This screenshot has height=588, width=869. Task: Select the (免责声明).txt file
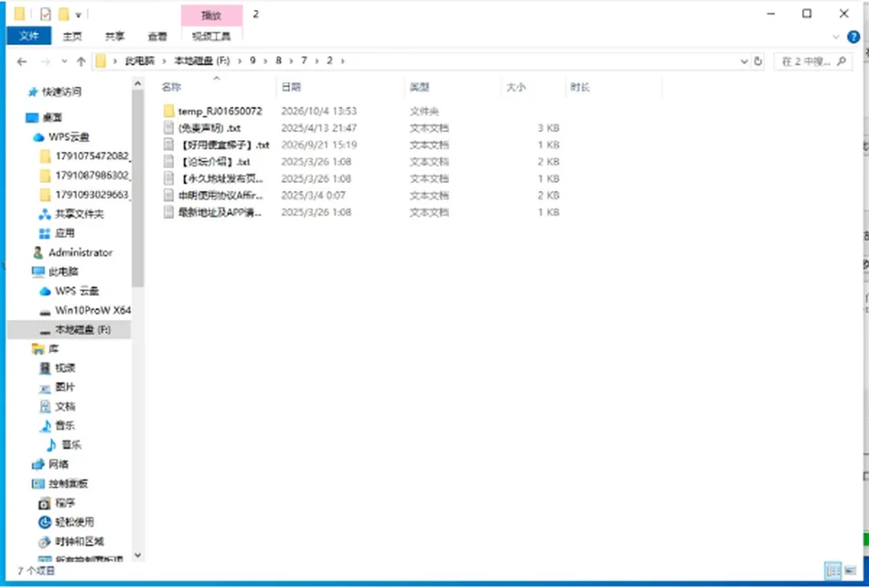click(202, 128)
